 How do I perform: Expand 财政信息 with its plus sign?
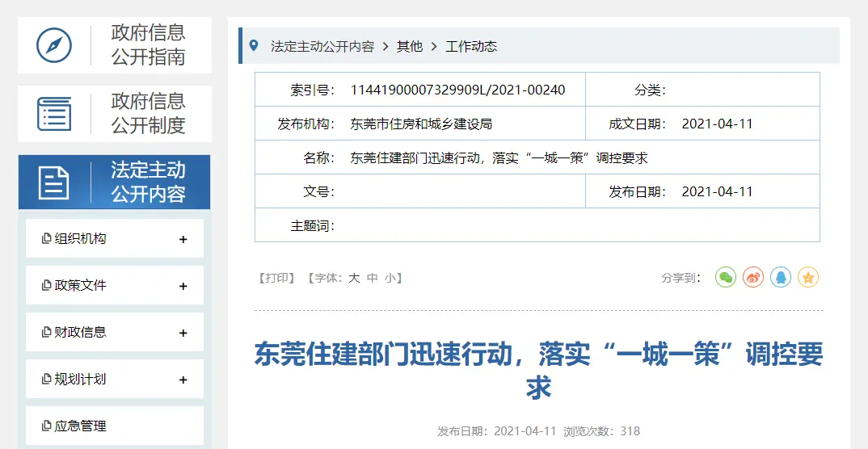[183, 333]
